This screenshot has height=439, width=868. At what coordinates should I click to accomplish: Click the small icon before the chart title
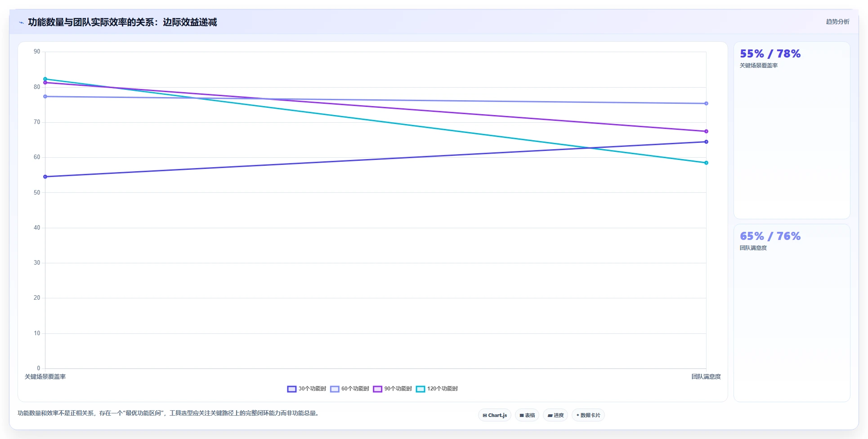tap(21, 22)
